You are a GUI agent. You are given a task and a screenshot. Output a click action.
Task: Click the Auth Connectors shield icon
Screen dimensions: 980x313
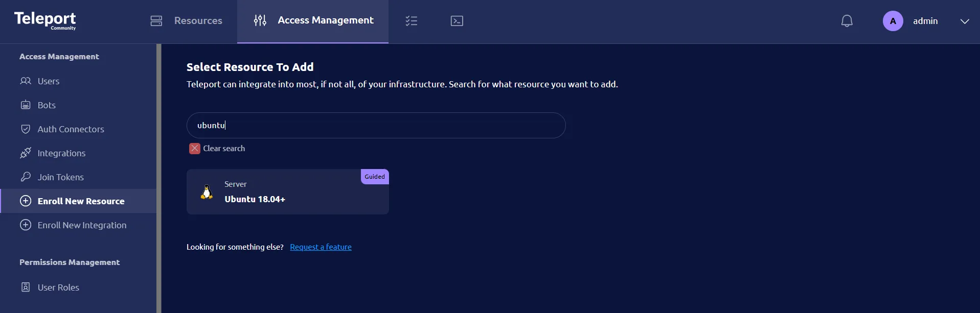[26, 129]
